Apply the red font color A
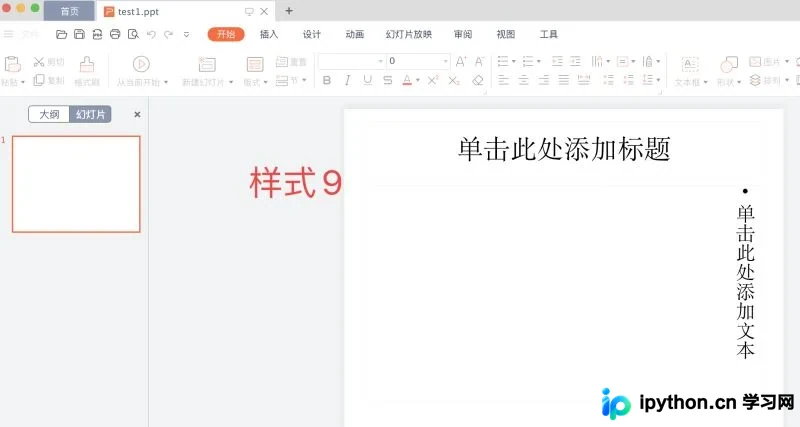800x427 pixels. click(x=407, y=80)
